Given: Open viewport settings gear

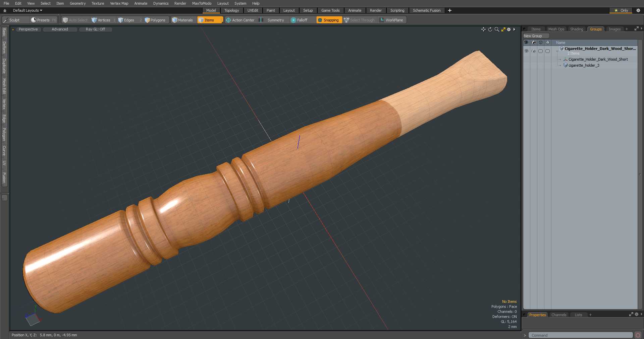Looking at the screenshot, I should [509, 29].
